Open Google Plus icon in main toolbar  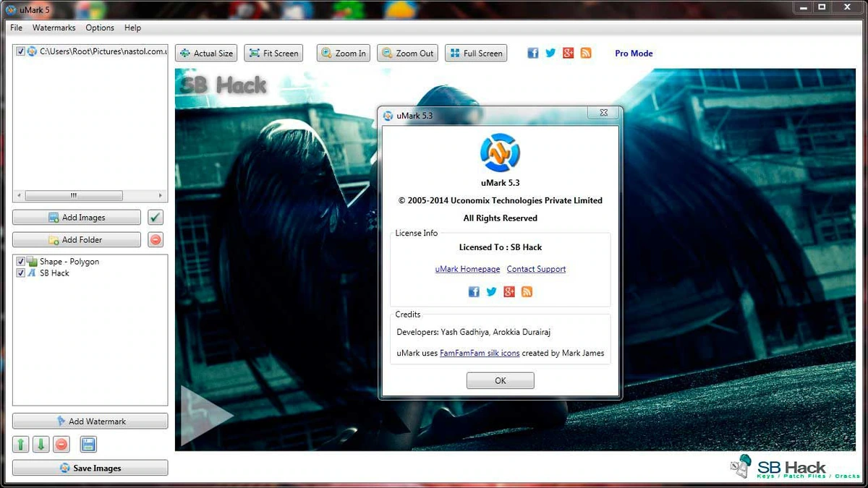click(568, 53)
